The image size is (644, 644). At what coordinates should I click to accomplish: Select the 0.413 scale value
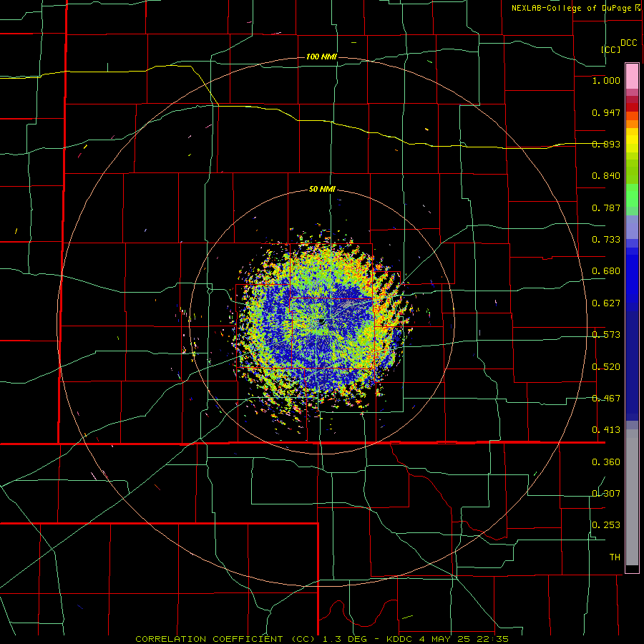pyautogui.click(x=606, y=430)
